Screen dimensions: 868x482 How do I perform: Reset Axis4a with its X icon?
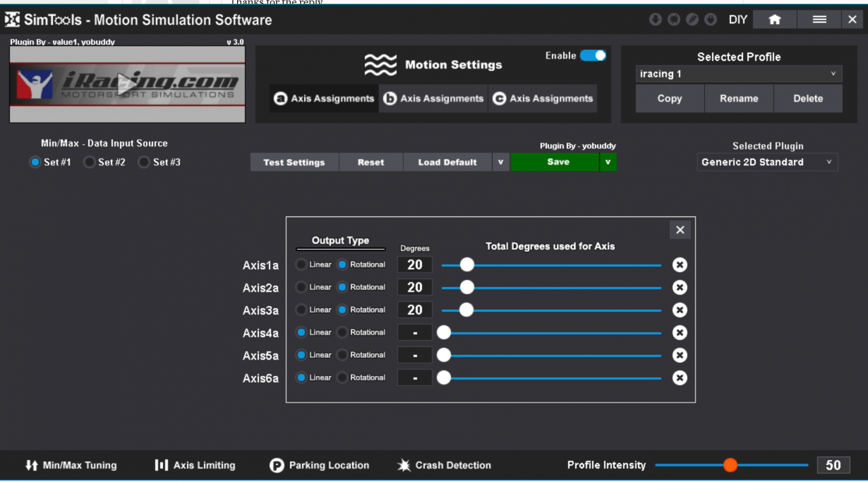tap(680, 333)
